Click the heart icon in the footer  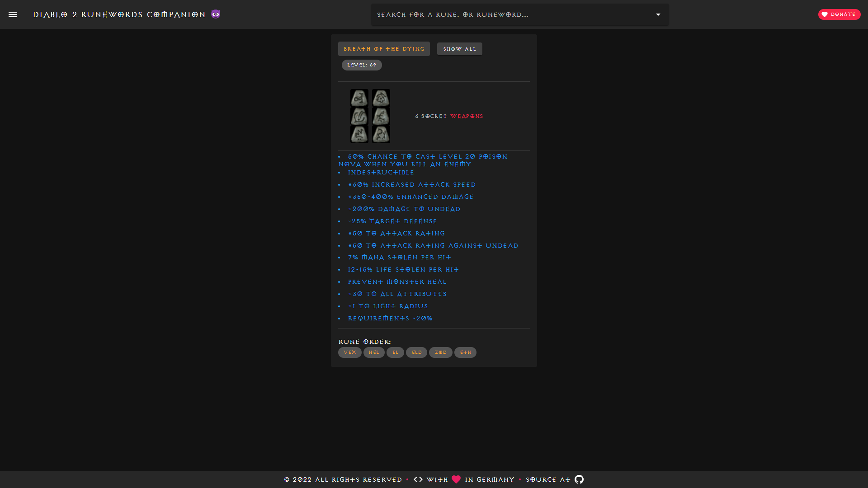coord(456,479)
